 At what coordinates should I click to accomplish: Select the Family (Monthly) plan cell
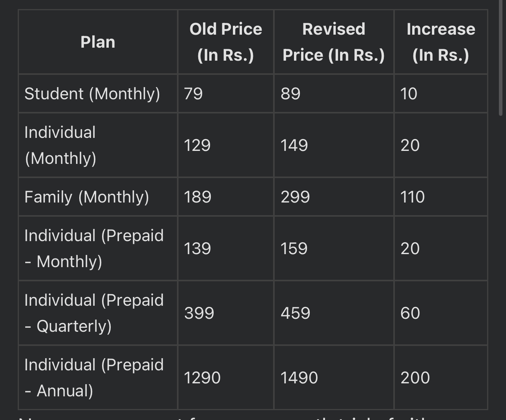pyautogui.click(x=98, y=197)
